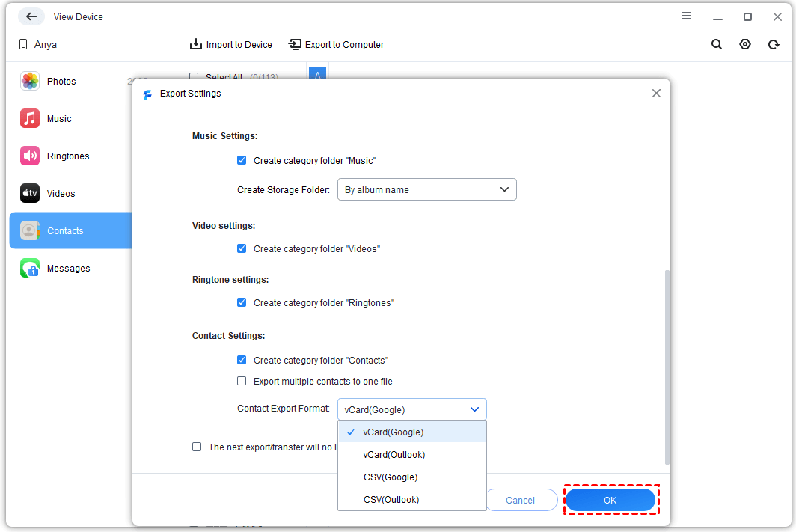Uncheck Create category folder "Ringtones"
Viewport: 796px width, 532px height.
click(x=242, y=302)
